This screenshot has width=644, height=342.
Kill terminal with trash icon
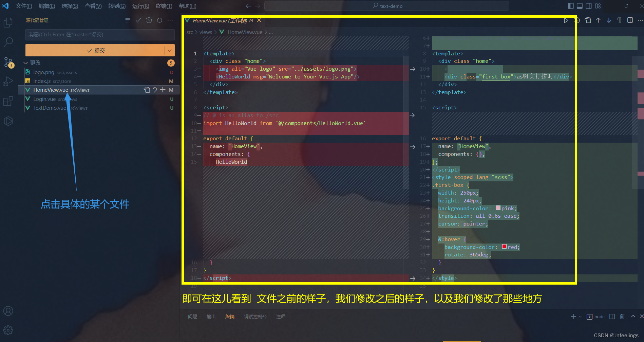622,317
